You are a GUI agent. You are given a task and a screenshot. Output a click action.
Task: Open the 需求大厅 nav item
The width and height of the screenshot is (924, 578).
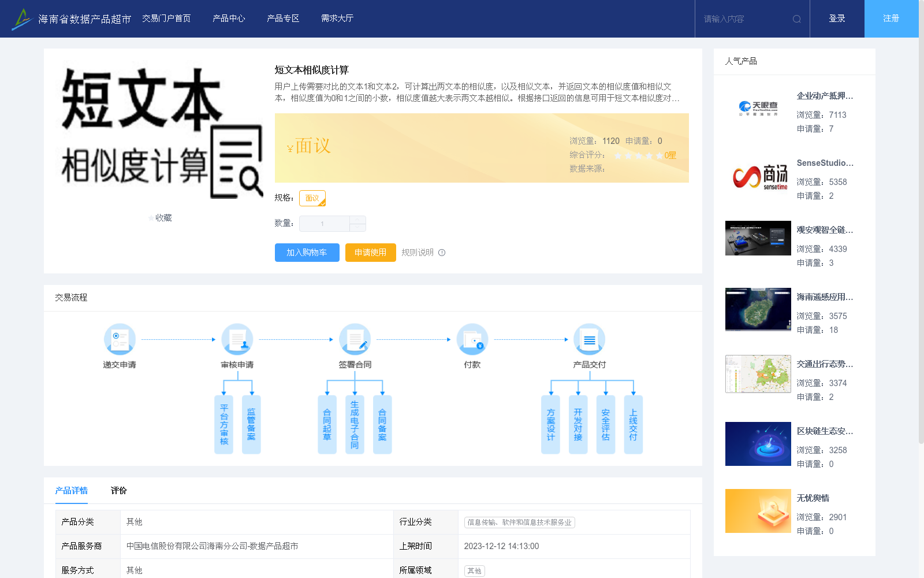[x=337, y=18]
